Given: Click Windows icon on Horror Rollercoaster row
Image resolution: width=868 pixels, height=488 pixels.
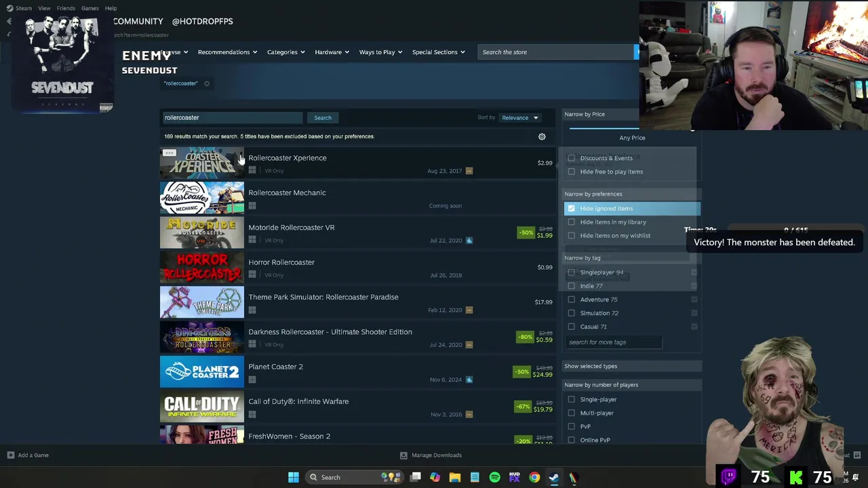Looking at the screenshot, I should tap(252, 275).
